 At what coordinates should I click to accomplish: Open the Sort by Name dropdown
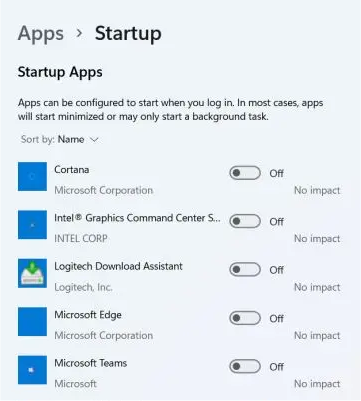pyautogui.click(x=60, y=139)
